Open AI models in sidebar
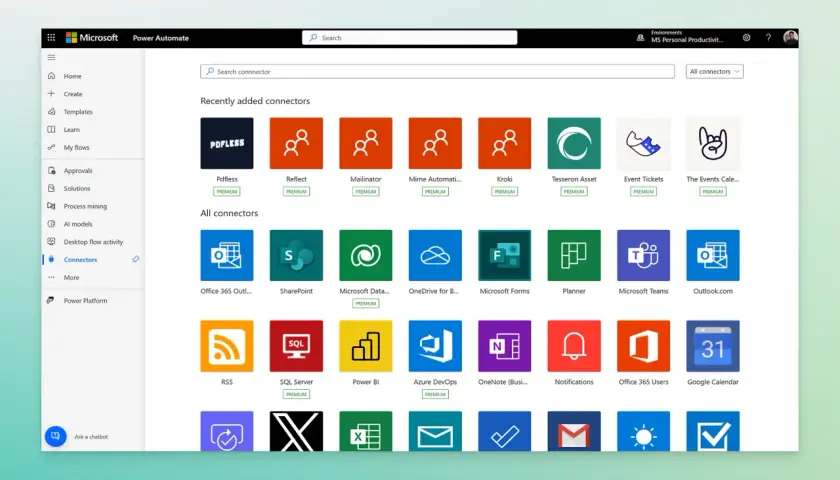The height and width of the screenshot is (480, 840). pyautogui.click(x=78, y=224)
